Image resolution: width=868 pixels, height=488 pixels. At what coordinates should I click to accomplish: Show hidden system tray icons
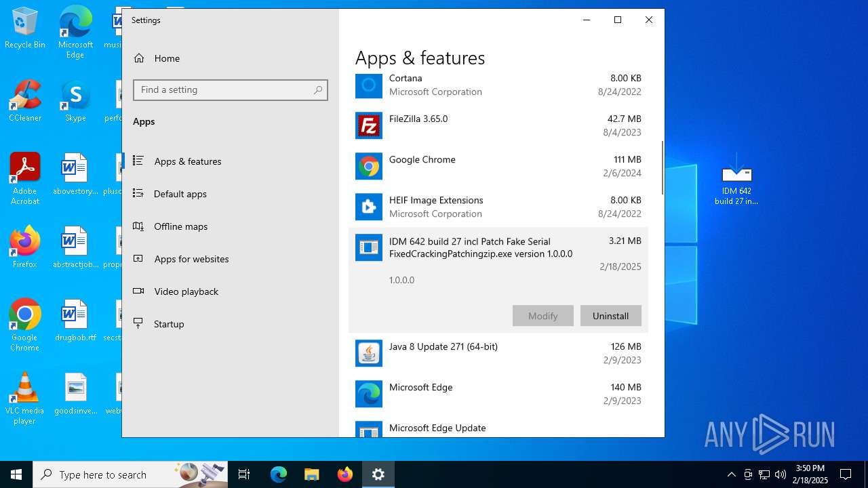(731, 474)
